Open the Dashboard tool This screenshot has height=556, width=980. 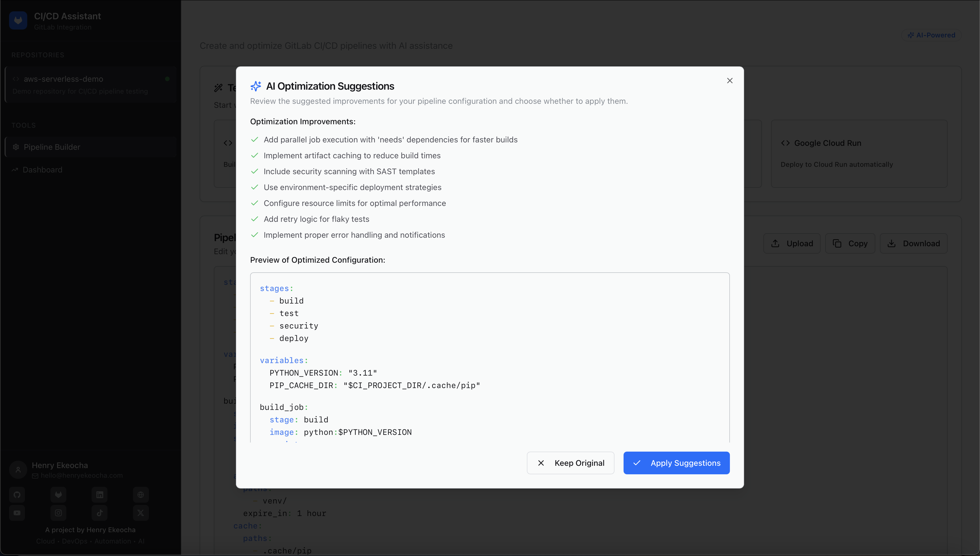(42, 170)
